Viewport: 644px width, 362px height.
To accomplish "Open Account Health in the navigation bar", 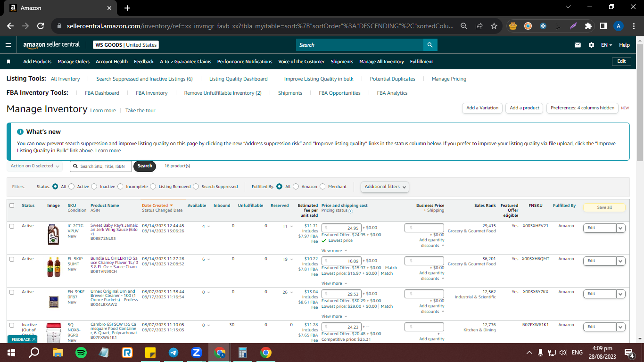I will (112, 62).
